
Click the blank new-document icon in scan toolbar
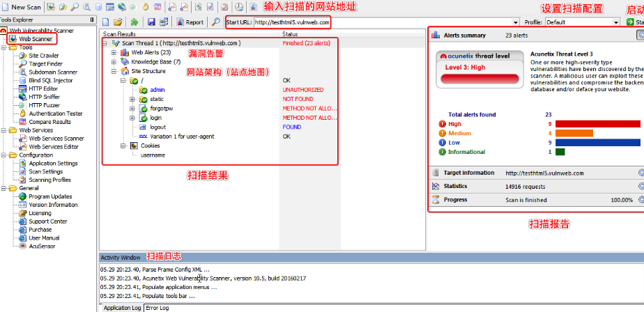(x=105, y=22)
